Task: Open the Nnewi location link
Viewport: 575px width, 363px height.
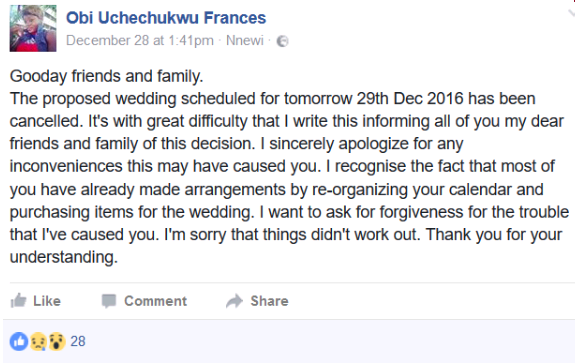Action: (245, 40)
